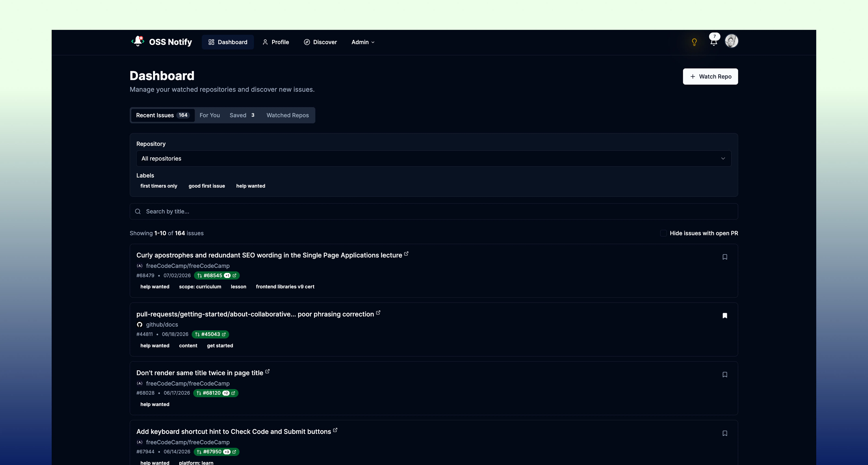Click the person icon next to Profile
This screenshot has height=465, width=868.
pyautogui.click(x=265, y=42)
